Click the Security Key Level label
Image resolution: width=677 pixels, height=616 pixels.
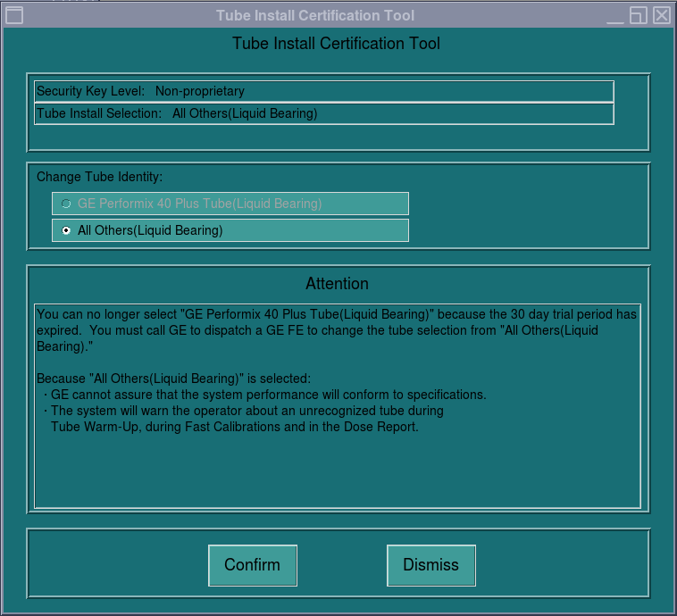click(x=90, y=91)
